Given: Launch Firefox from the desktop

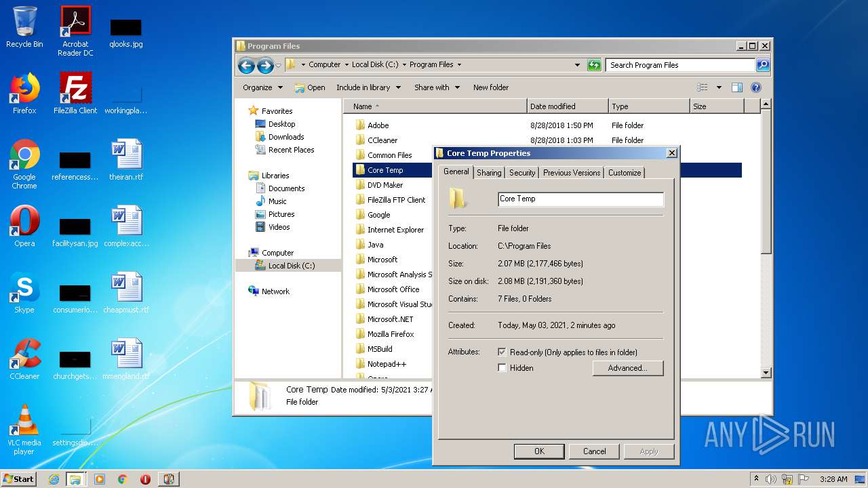Looking at the screenshot, I should pos(24,94).
